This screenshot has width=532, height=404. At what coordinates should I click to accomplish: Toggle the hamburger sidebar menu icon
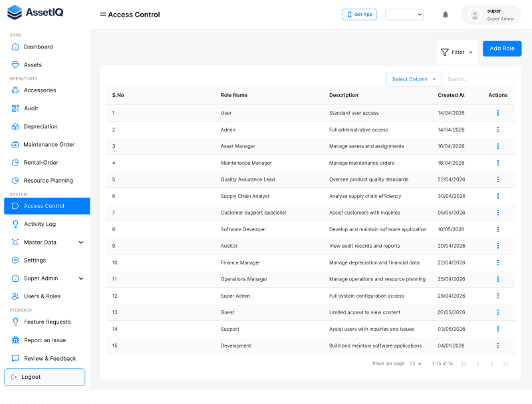pos(103,14)
